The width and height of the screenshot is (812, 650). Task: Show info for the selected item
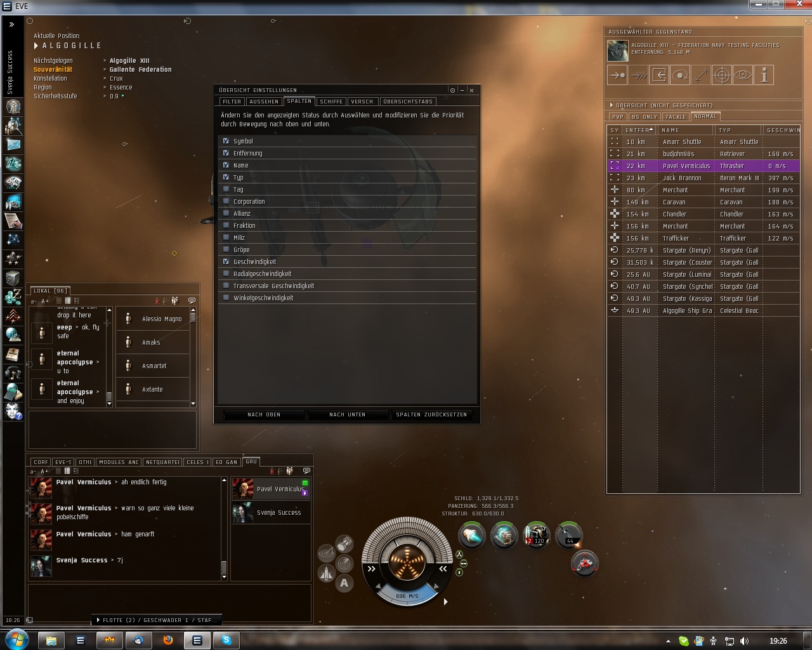point(764,75)
